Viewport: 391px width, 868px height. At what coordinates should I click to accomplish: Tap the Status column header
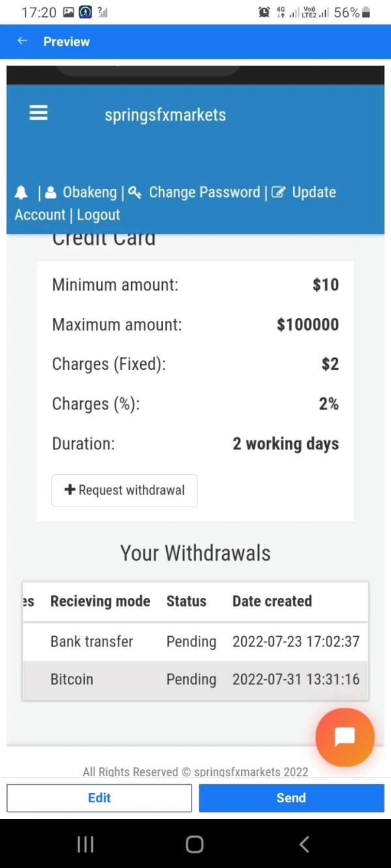coord(186,602)
